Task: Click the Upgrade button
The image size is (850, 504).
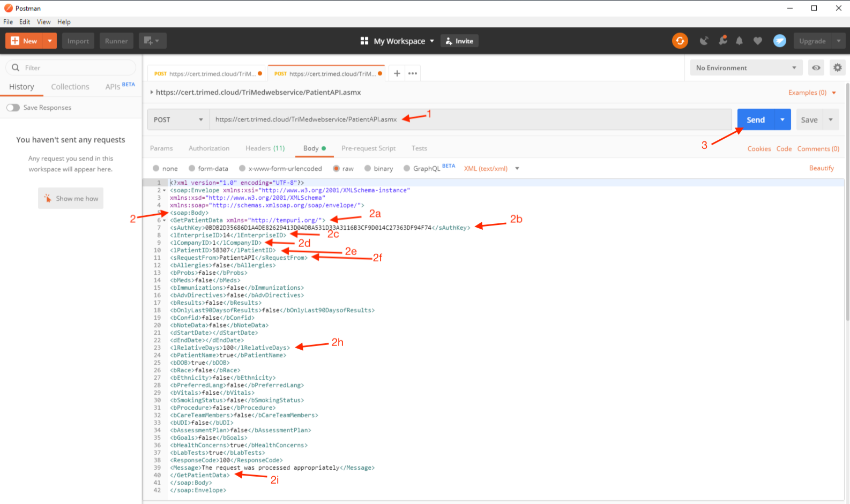Action: [x=812, y=41]
